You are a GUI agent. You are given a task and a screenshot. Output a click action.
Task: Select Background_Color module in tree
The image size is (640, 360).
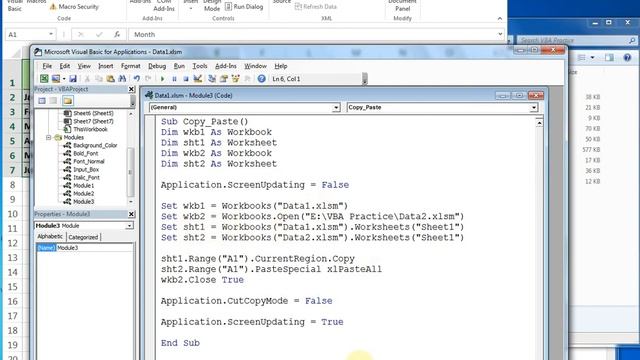(95, 145)
